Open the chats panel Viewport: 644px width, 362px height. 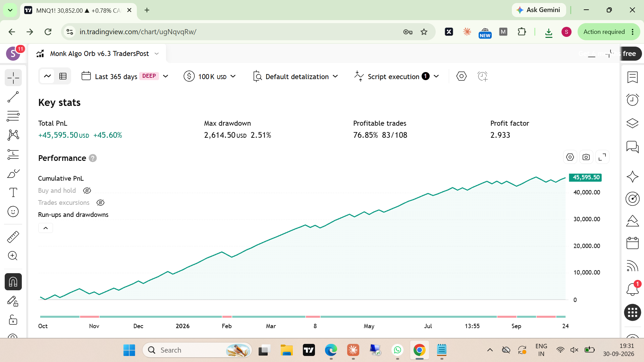(x=633, y=147)
